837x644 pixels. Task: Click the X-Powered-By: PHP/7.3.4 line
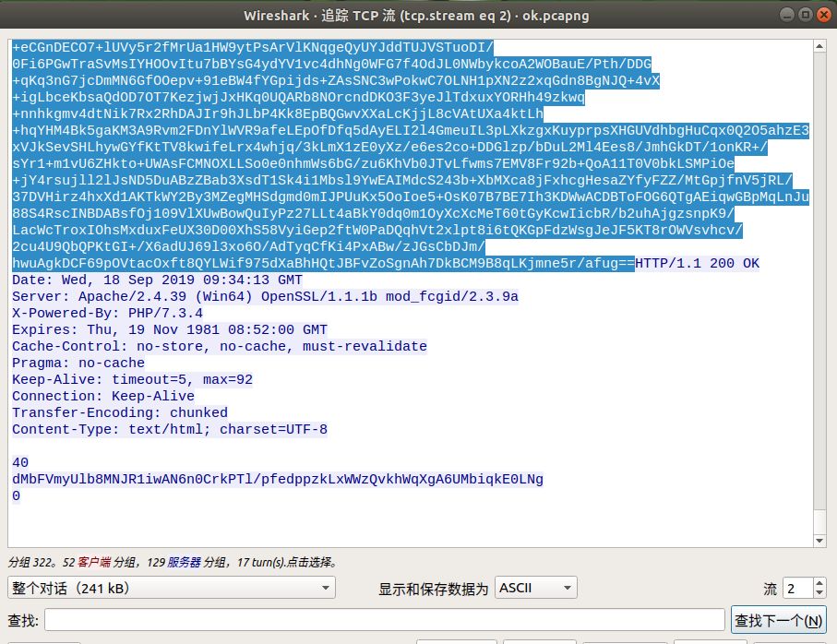point(107,313)
